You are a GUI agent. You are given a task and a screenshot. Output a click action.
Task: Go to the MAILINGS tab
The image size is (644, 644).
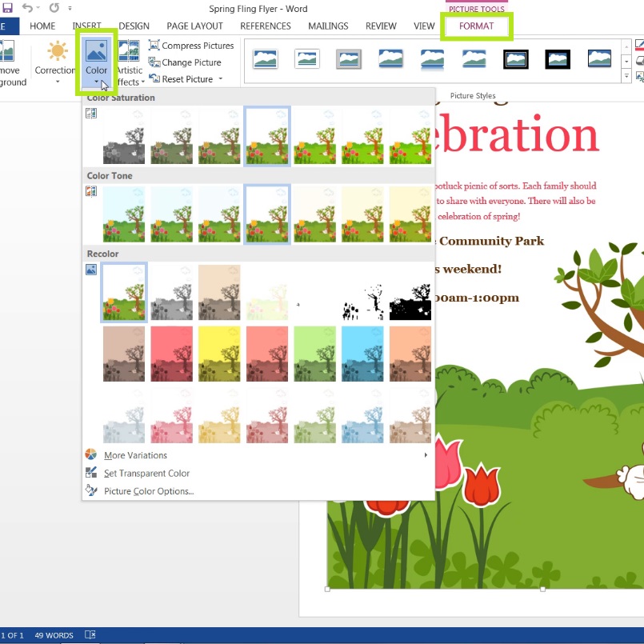328,26
